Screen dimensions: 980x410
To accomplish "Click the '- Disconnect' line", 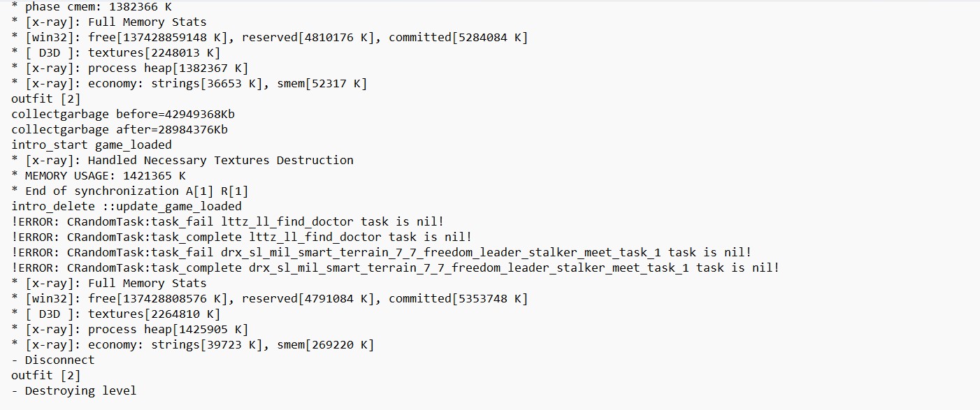I will click(x=53, y=360).
